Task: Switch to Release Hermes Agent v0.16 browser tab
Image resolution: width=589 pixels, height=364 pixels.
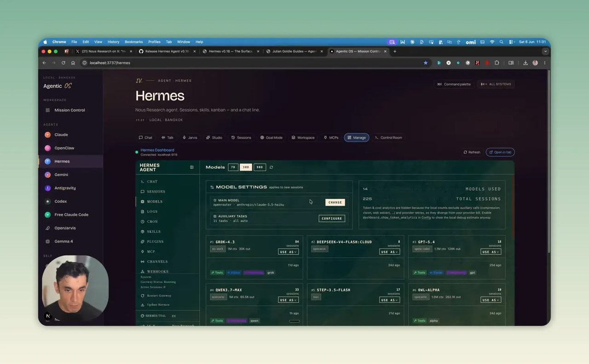Action: (167, 51)
